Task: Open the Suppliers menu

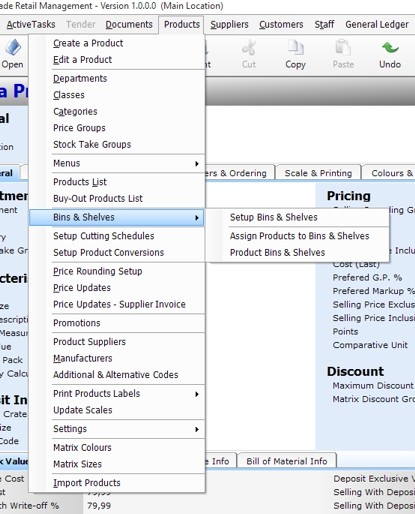Action: tap(229, 25)
